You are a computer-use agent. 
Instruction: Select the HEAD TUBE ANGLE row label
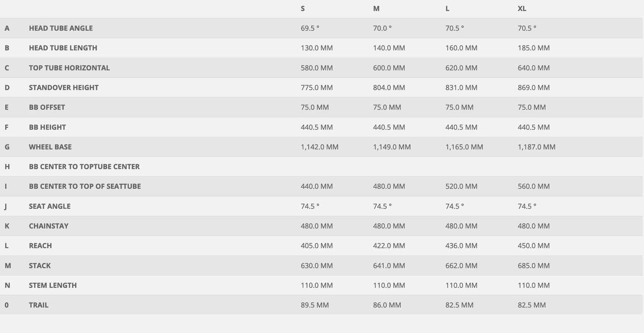point(61,28)
